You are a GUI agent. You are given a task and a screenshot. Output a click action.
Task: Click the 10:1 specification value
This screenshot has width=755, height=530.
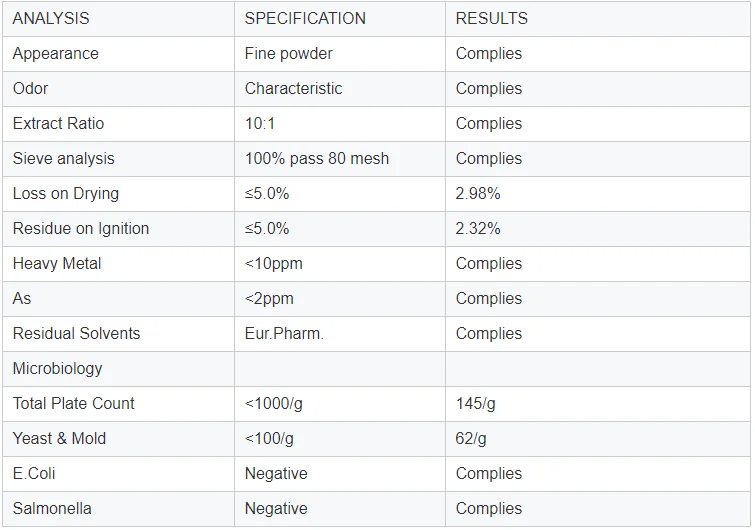pyautogui.click(x=260, y=124)
